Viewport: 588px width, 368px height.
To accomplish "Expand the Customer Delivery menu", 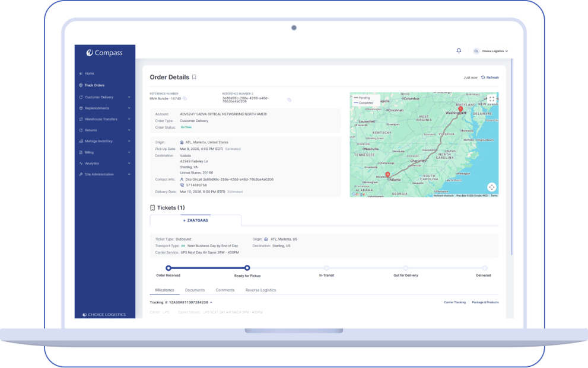I will click(129, 97).
